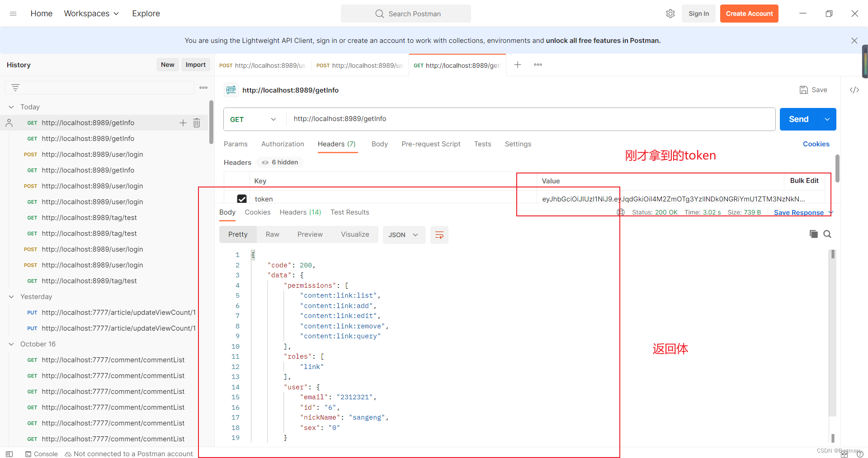
Task: Open the Workspaces dropdown
Action: click(x=91, y=14)
